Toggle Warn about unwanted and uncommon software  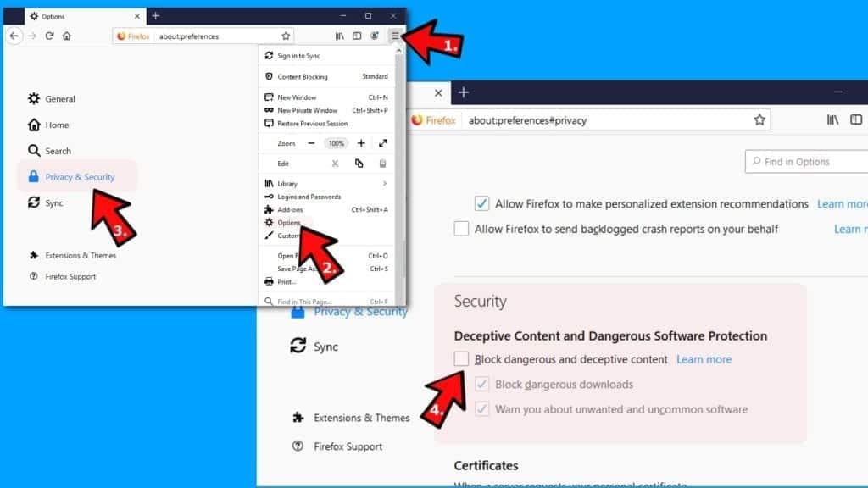[x=481, y=409]
